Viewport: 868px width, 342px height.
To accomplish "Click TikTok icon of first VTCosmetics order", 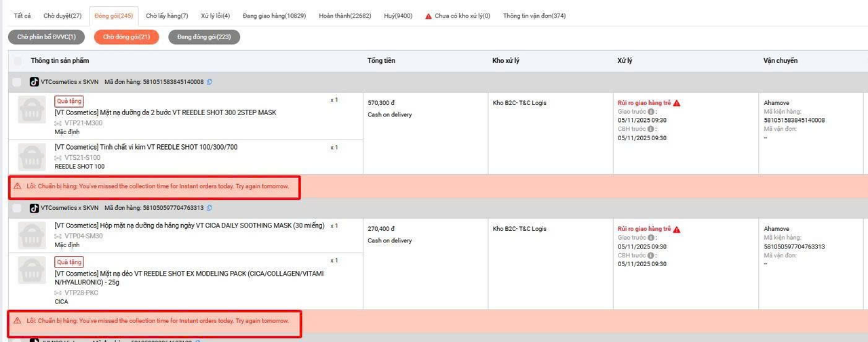I will (34, 82).
